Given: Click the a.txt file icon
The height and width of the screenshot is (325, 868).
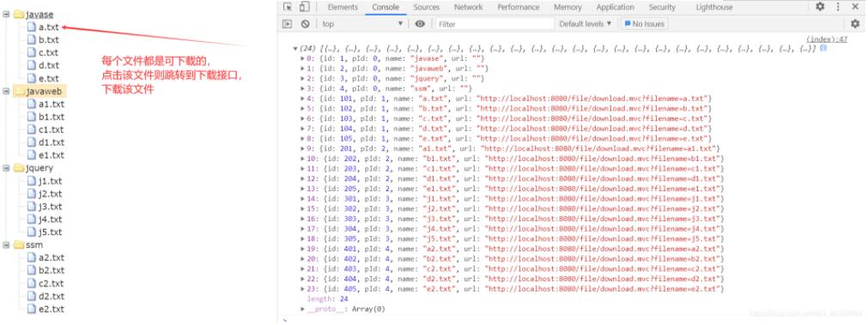Looking at the screenshot, I should (32, 27).
